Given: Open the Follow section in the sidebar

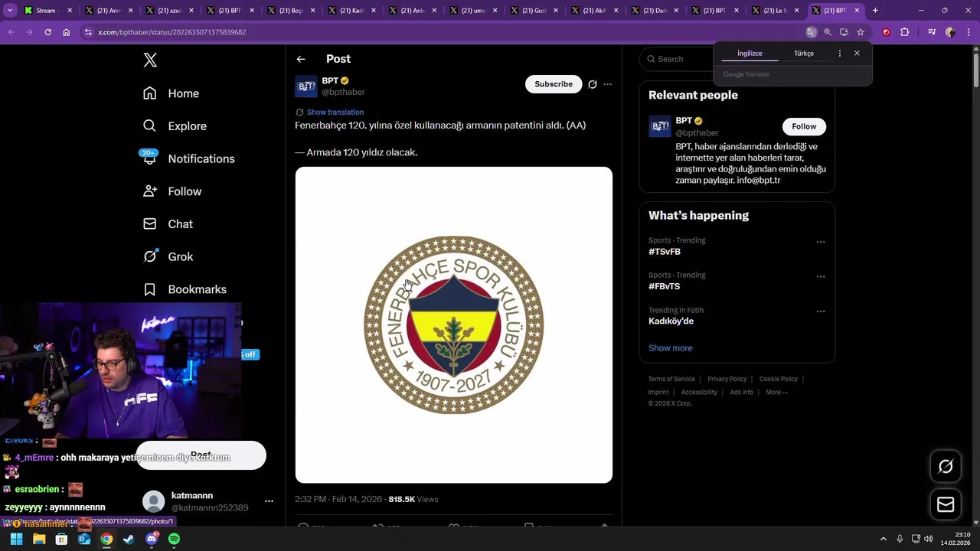Looking at the screenshot, I should [x=173, y=191].
